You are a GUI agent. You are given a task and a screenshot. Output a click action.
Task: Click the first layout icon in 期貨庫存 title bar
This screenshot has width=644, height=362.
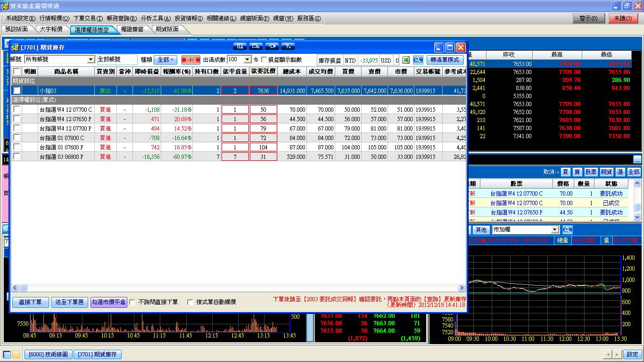tap(239, 46)
